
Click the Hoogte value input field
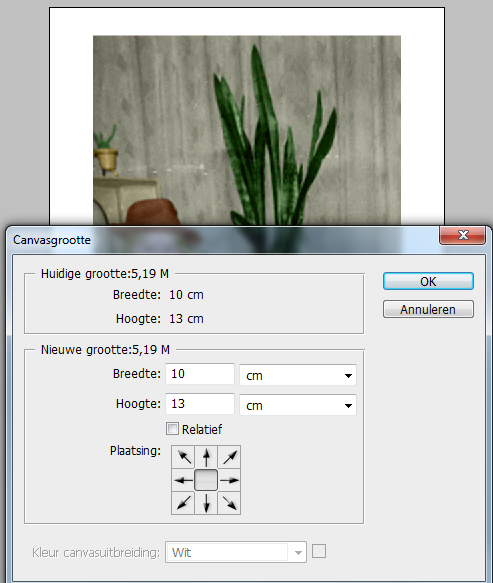(200, 404)
